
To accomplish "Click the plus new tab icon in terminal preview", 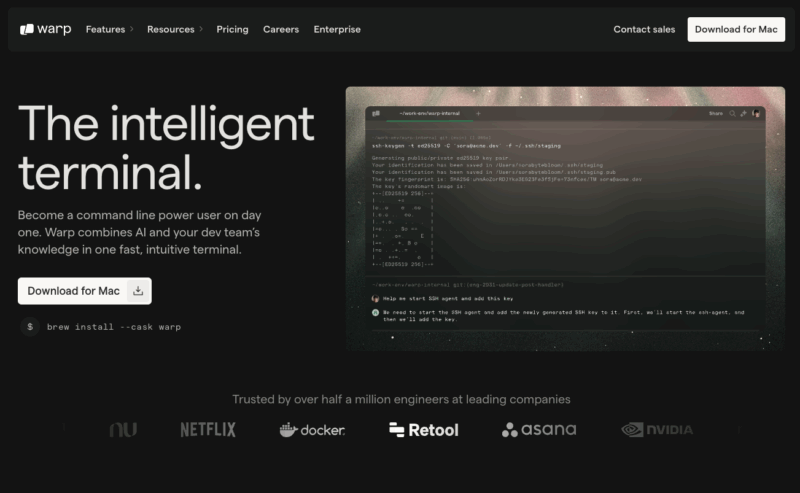I will (478, 113).
